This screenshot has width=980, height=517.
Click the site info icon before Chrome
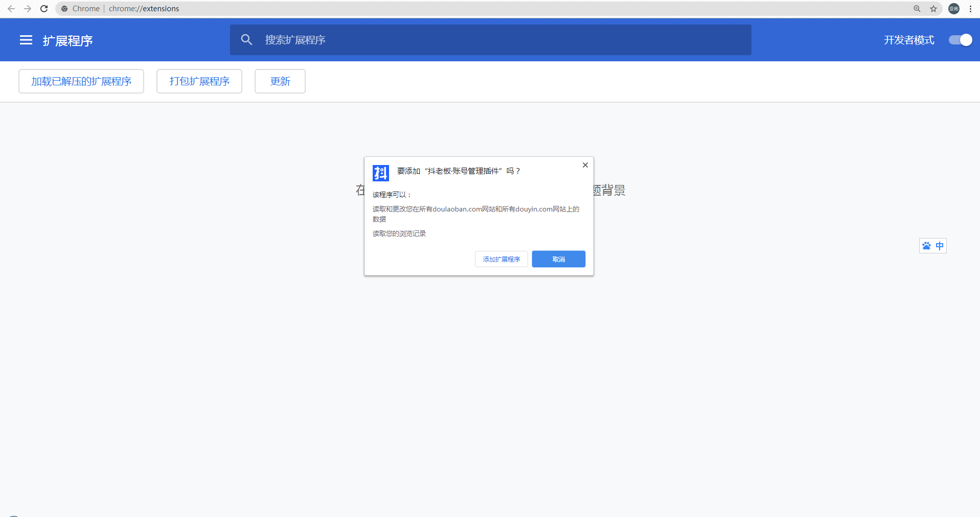(64, 9)
